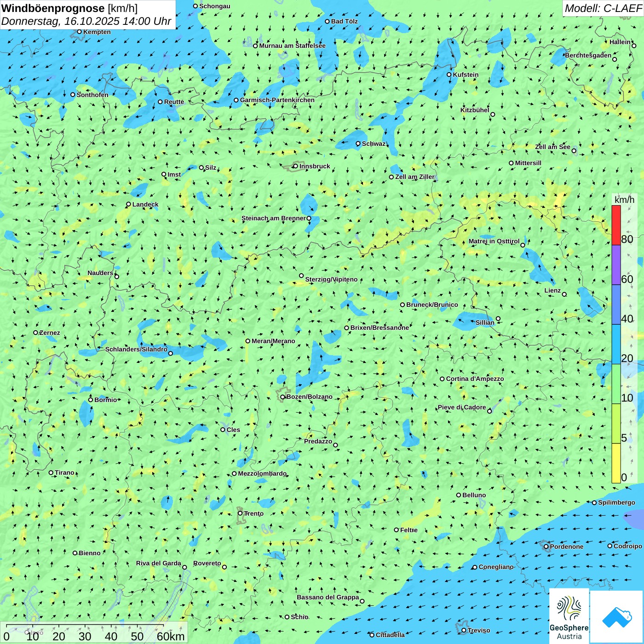
Task: Click the blue cloud logo icon
Action: click(617, 617)
